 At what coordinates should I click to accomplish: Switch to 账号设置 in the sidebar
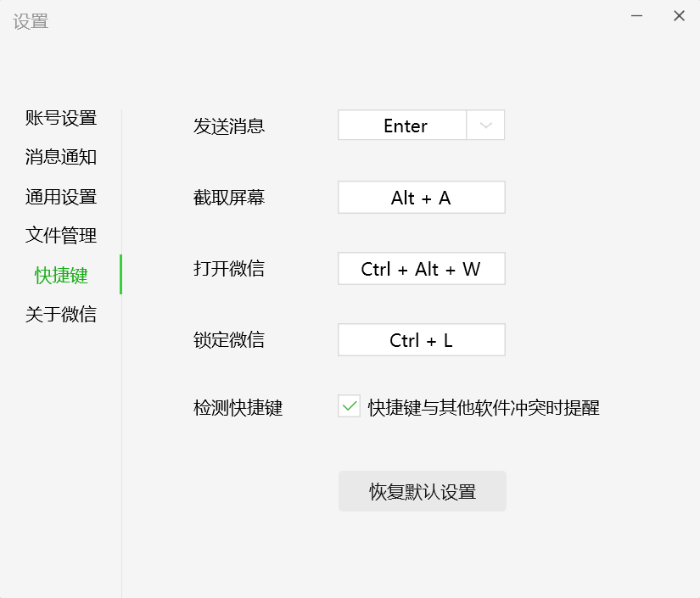click(x=60, y=118)
